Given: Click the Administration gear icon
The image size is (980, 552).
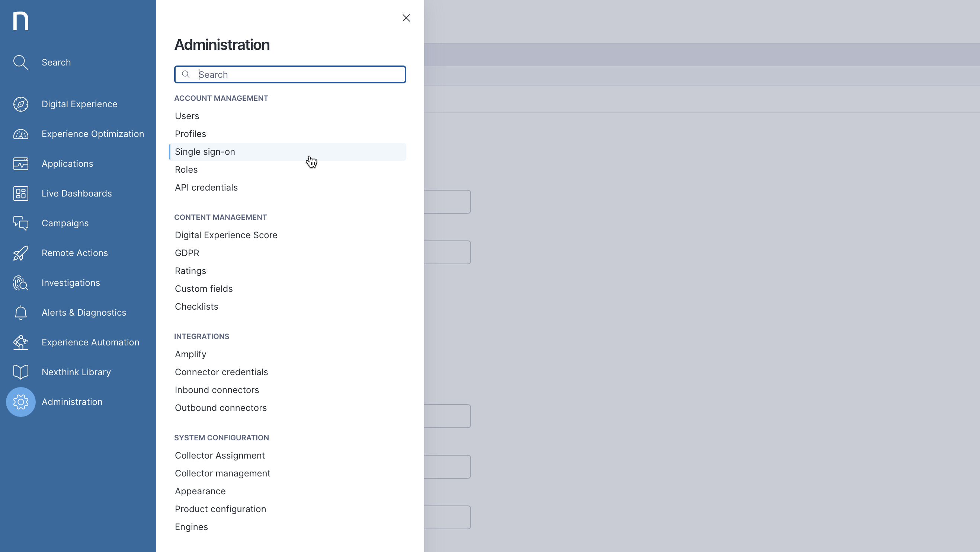Looking at the screenshot, I should point(20,402).
